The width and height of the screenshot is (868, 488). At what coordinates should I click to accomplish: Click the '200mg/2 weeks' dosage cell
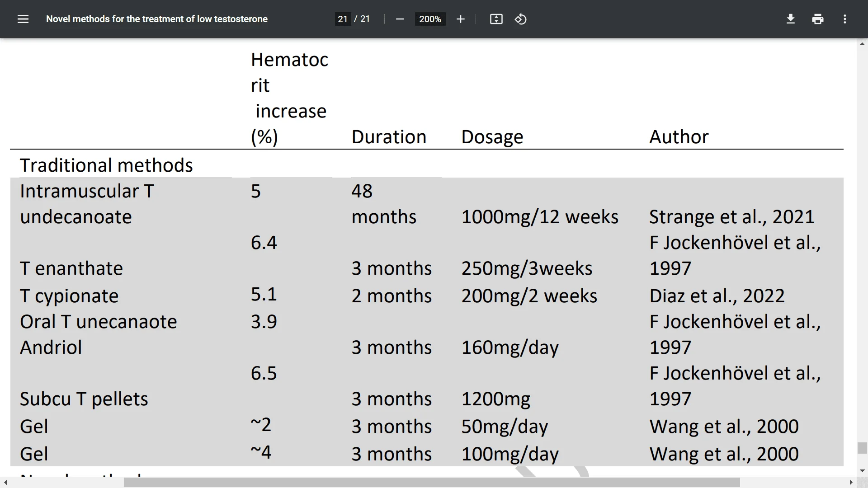[529, 296]
